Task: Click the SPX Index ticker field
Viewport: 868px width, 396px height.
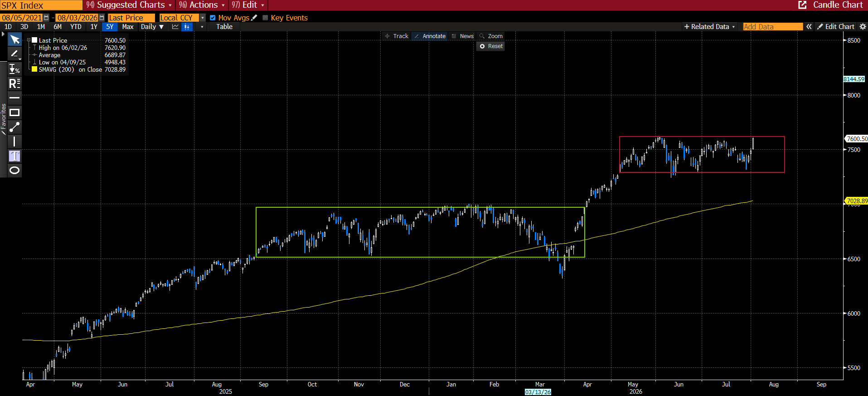Action: [x=41, y=5]
